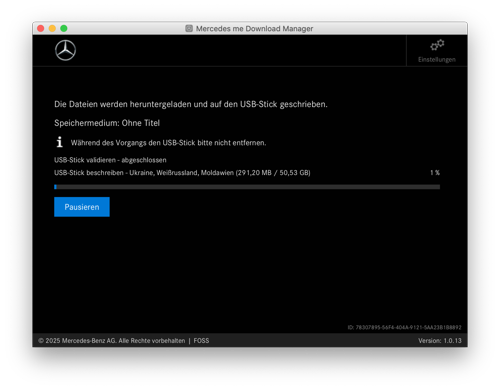Select the 'USB-Stick beschreiben - Ukraine' status line

click(x=182, y=173)
